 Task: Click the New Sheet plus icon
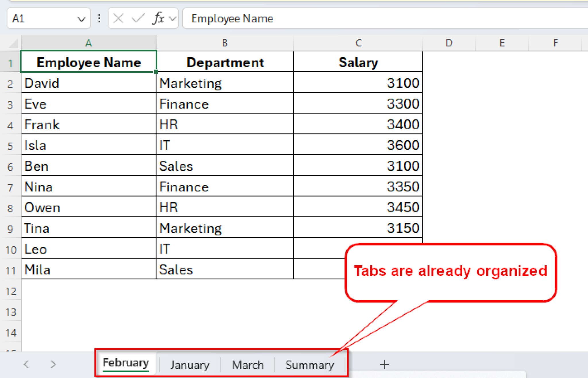384,364
